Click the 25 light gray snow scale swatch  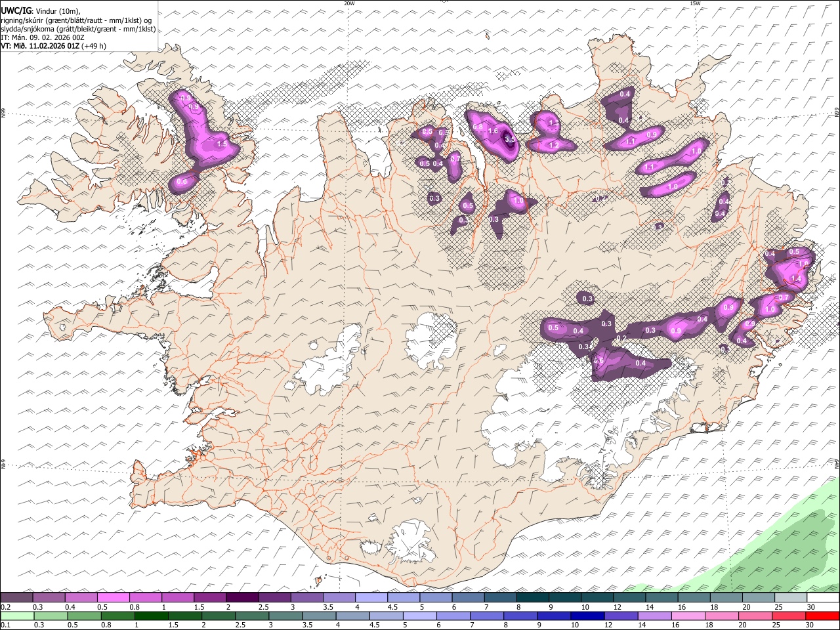(791, 597)
